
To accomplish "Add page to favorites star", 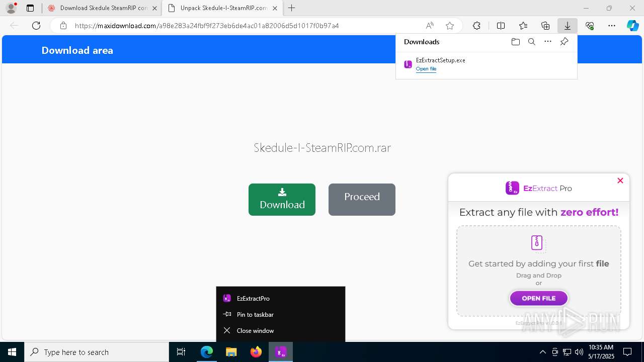I will (450, 26).
